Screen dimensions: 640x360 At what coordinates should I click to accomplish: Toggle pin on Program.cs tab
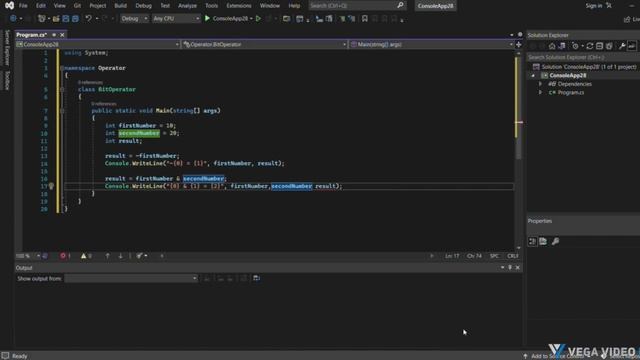(54, 35)
